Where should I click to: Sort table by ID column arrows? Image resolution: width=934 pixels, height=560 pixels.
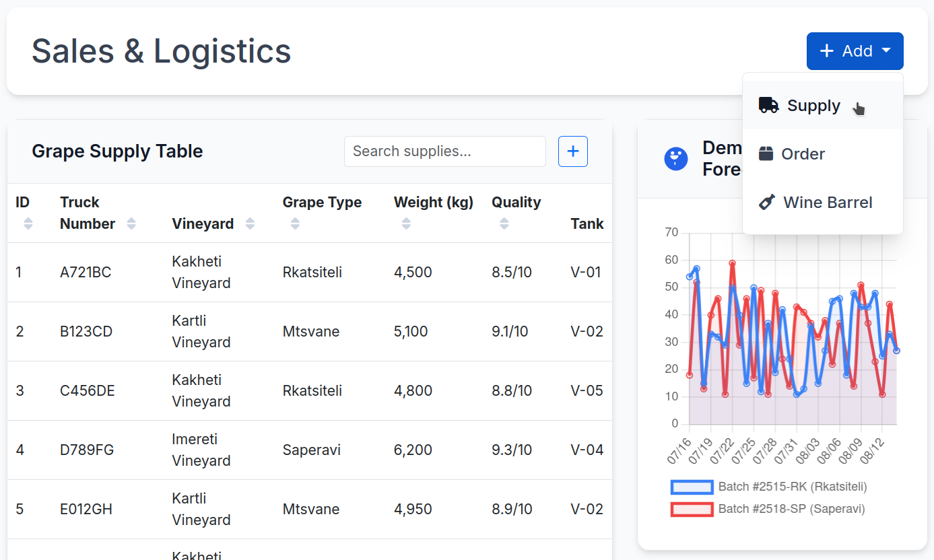click(x=28, y=223)
